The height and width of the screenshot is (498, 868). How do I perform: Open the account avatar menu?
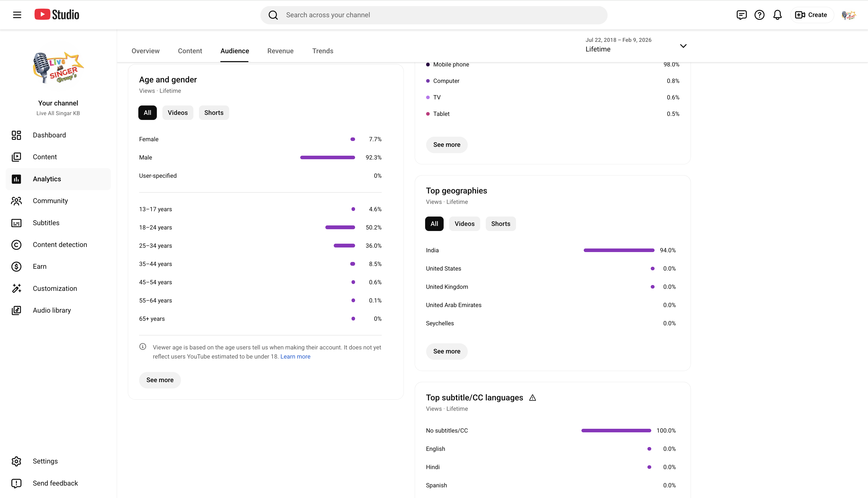click(849, 15)
